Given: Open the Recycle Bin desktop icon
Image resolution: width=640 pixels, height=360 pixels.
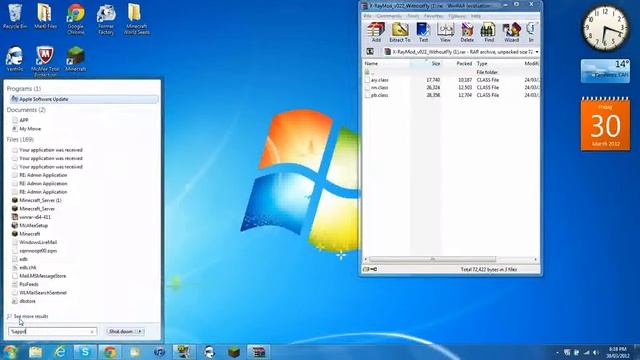Looking at the screenshot, I should [x=15, y=16].
